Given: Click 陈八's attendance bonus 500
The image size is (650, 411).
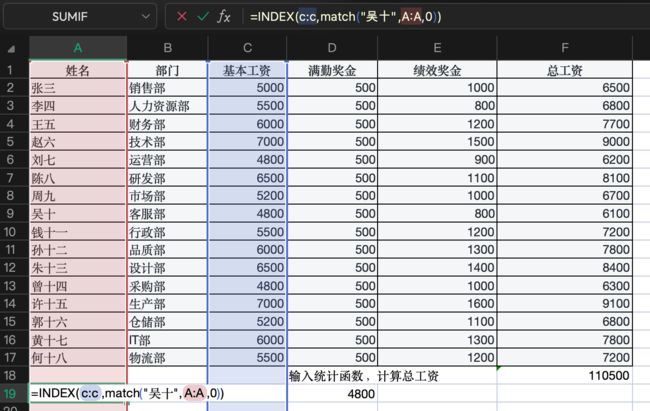Looking at the screenshot, I should 332,178.
